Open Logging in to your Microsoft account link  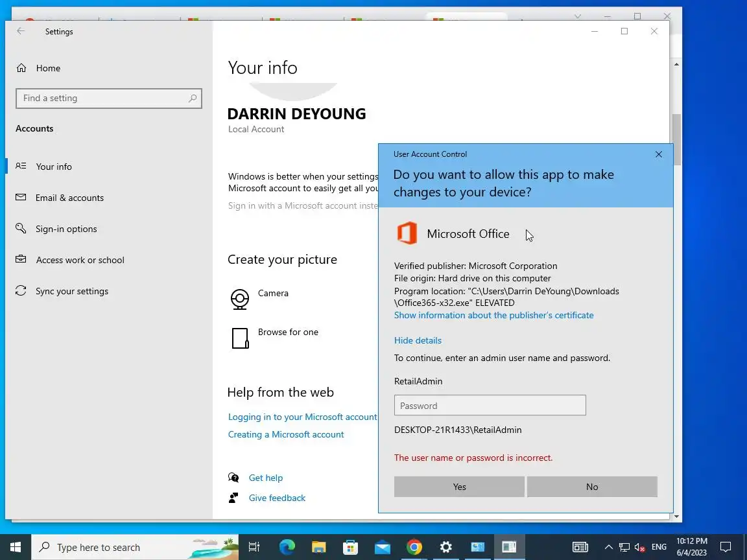303,417
